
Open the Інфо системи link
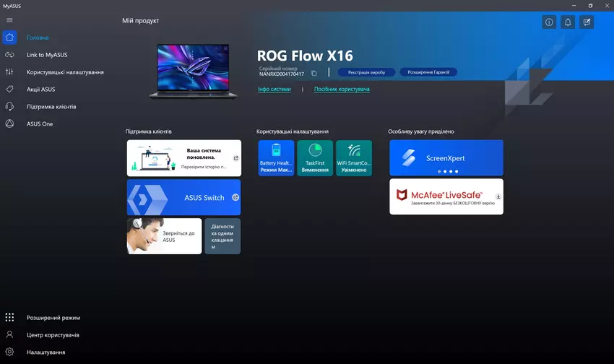(274, 90)
